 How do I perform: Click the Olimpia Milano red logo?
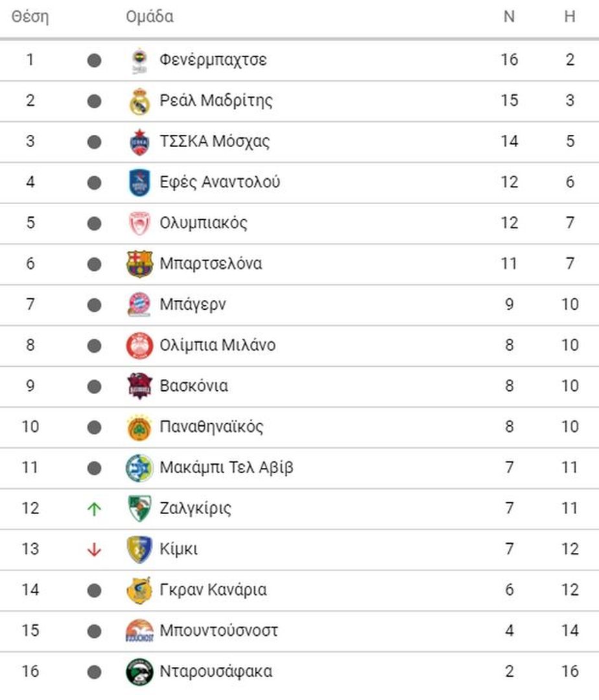click(x=140, y=345)
